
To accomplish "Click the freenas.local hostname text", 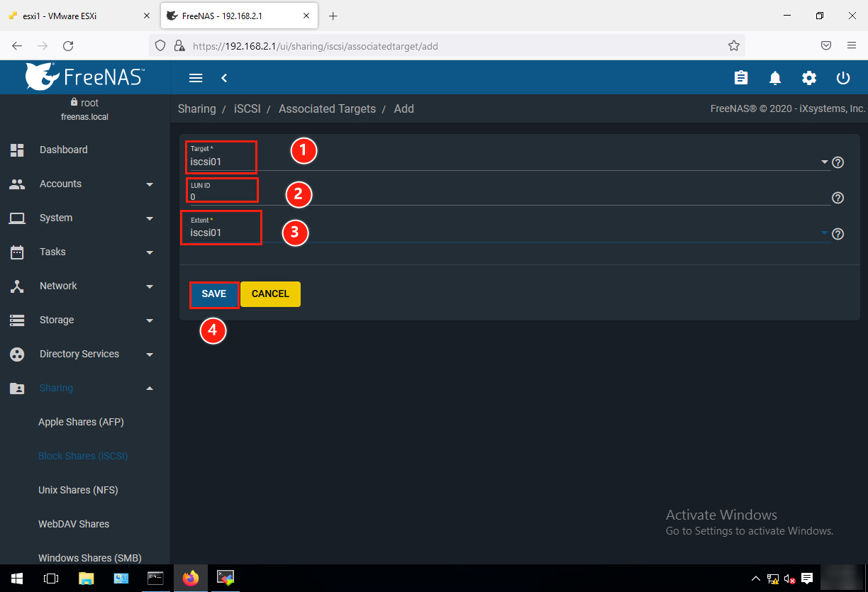I will click(x=84, y=117).
